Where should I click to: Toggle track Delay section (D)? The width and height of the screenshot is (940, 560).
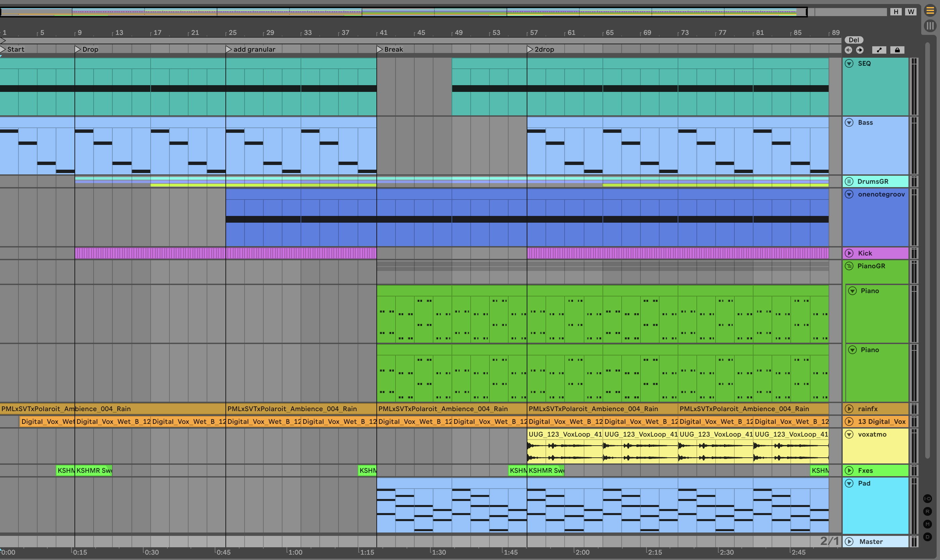pos(928,537)
